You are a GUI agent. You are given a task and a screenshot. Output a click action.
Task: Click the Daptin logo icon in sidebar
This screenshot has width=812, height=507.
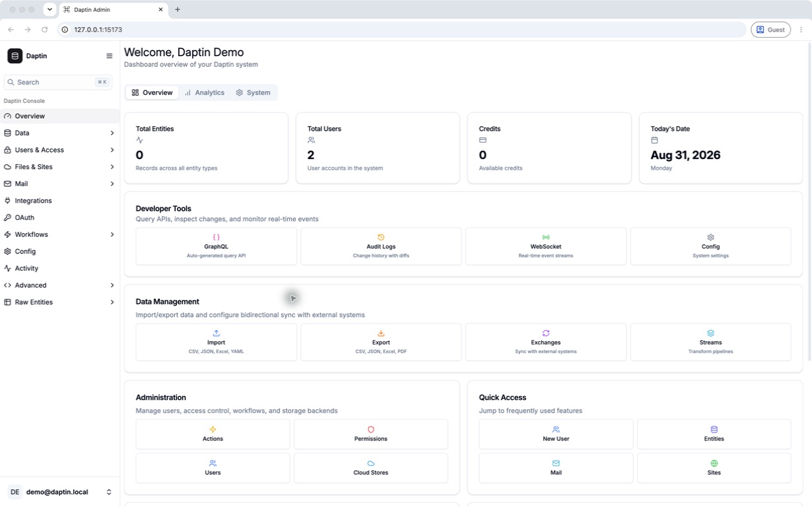15,56
